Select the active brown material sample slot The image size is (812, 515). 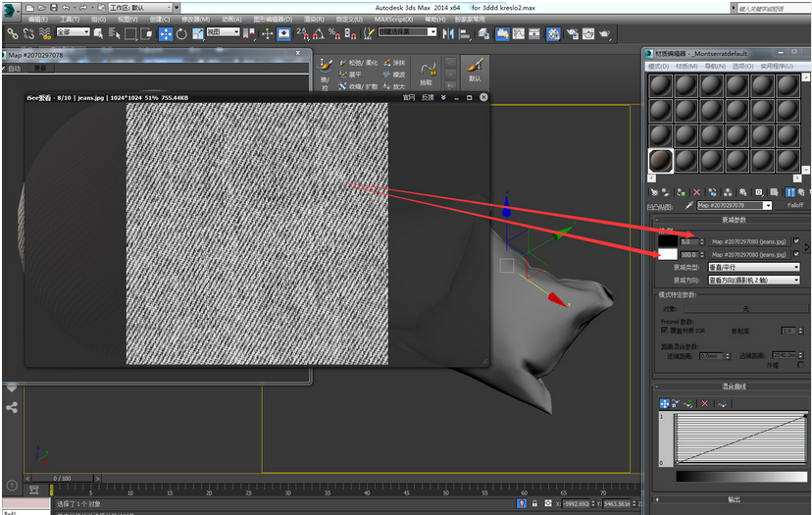661,160
